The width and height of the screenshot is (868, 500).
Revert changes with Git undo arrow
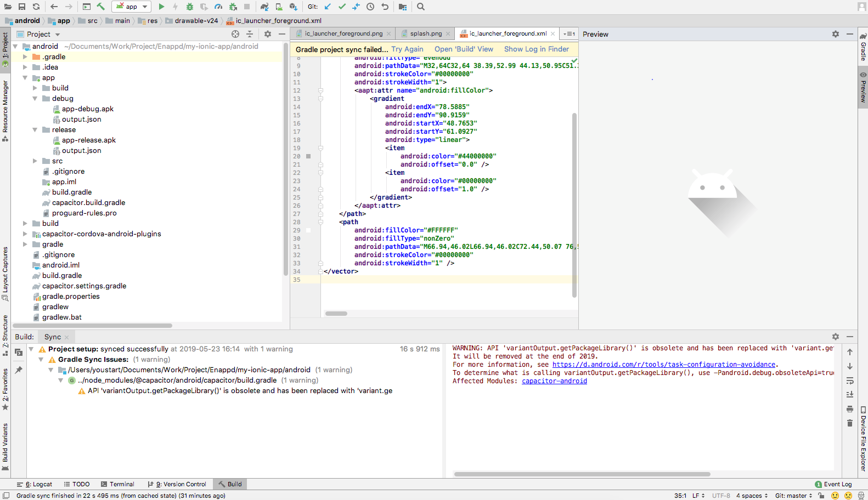385,7
